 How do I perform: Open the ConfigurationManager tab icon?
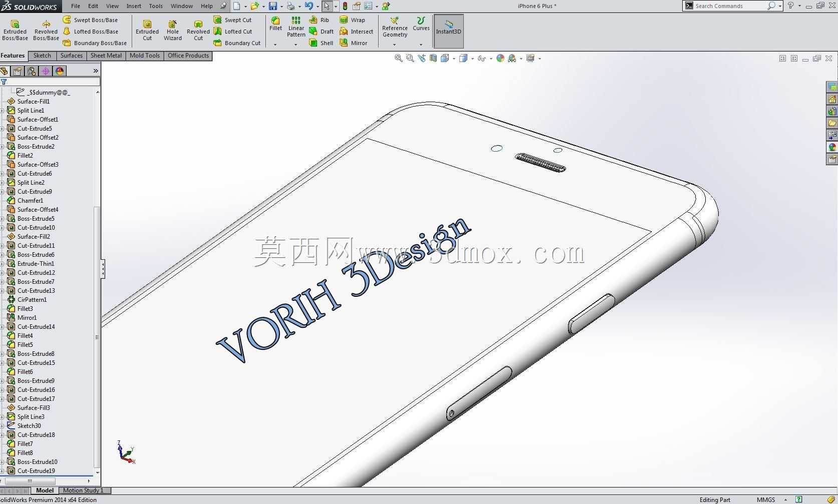point(32,71)
